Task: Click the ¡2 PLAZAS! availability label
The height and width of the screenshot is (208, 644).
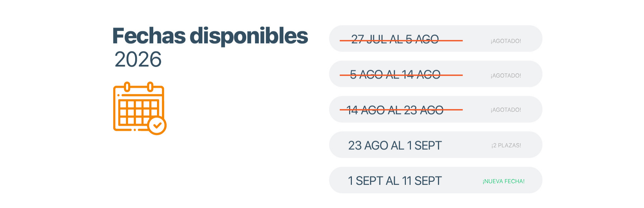Action: pos(506,145)
